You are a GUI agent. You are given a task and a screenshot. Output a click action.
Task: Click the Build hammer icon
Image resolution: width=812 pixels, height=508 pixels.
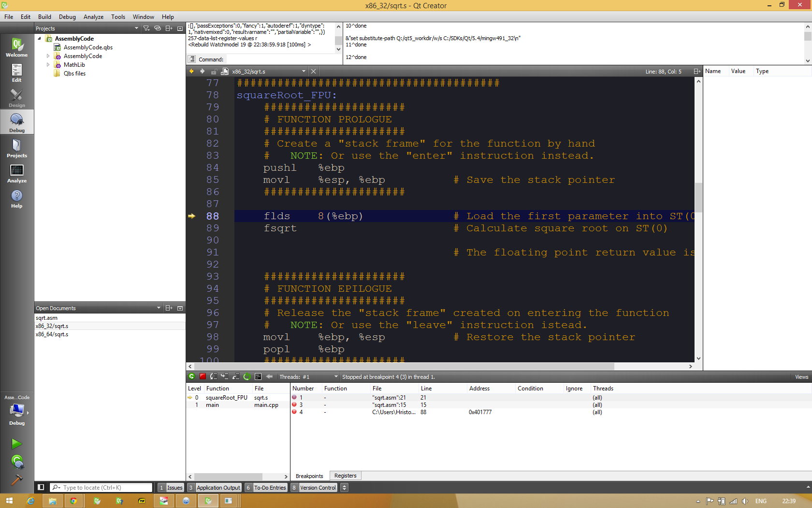click(x=16, y=479)
